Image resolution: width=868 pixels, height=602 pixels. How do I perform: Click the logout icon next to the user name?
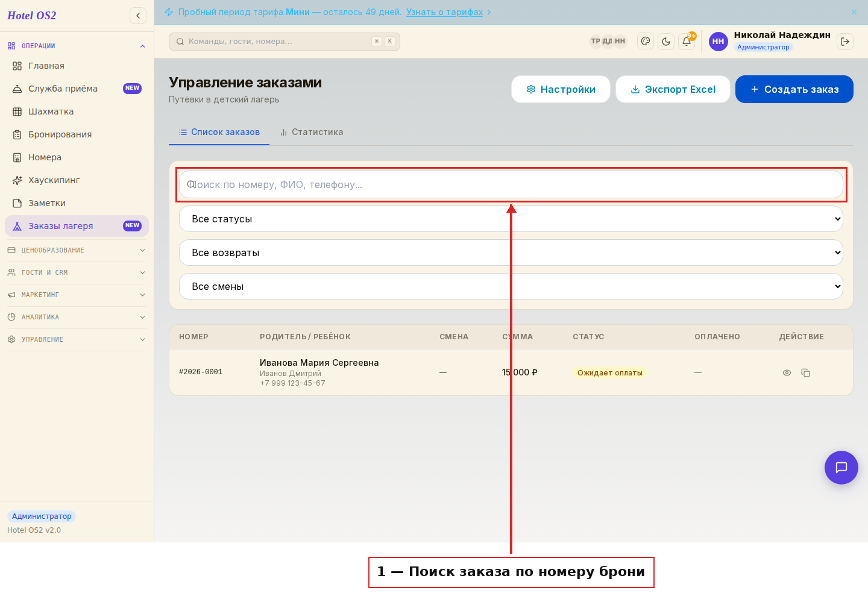point(845,42)
